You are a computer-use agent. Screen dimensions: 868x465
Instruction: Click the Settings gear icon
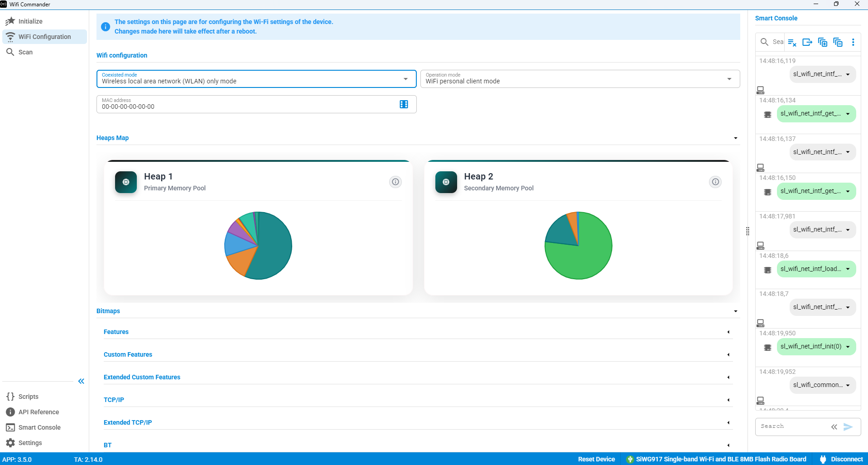pos(10,443)
